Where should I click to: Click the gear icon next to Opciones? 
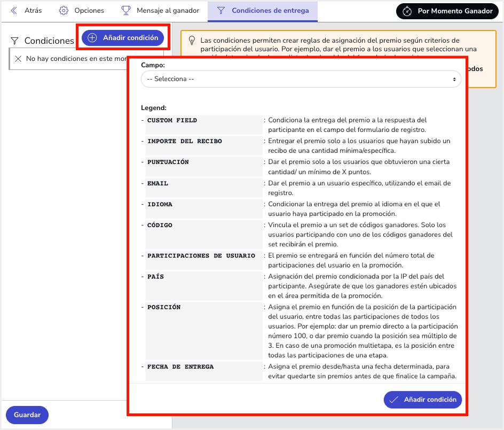64,11
